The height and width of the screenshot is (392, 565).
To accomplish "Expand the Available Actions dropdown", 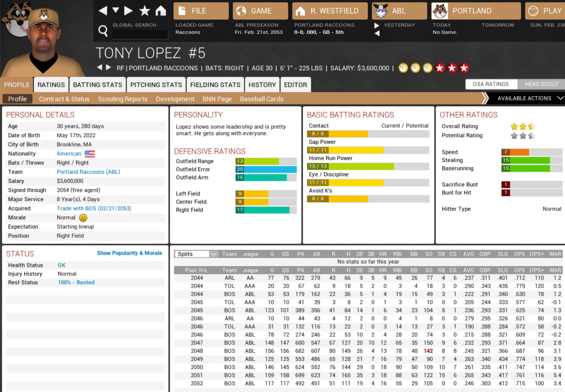I will pyautogui.click(x=560, y=98).
